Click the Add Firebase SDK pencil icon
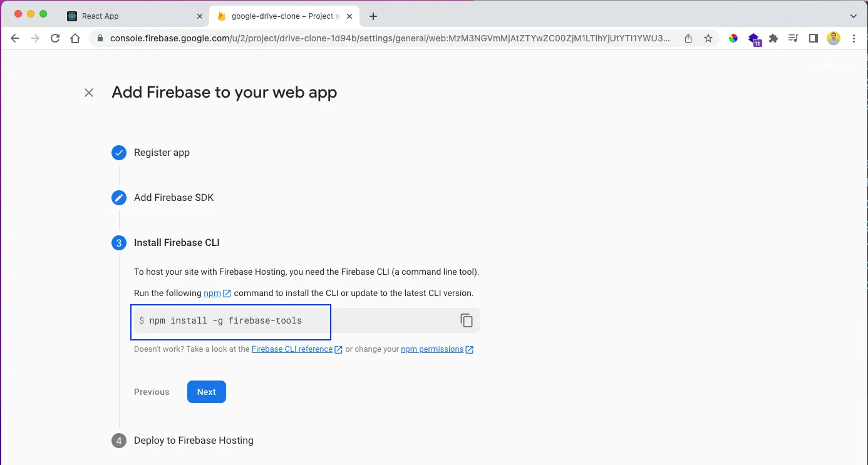 pyautogui.click(x=119, y=198)
